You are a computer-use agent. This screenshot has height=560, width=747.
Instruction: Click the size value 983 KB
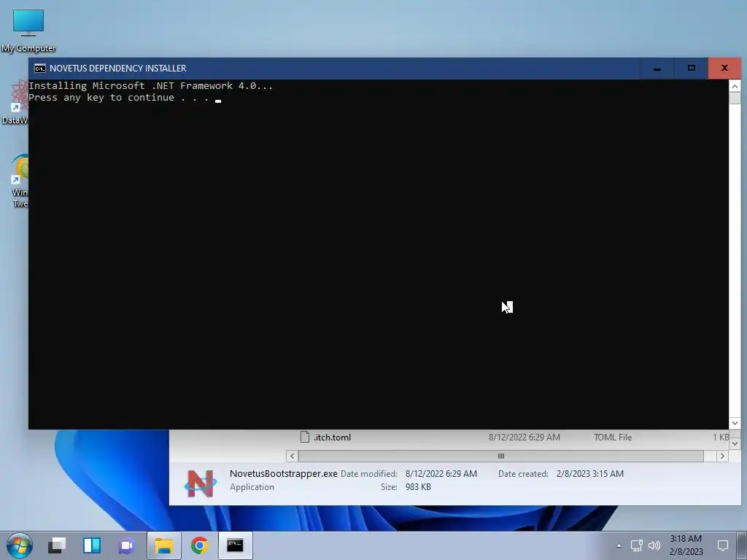418,487
